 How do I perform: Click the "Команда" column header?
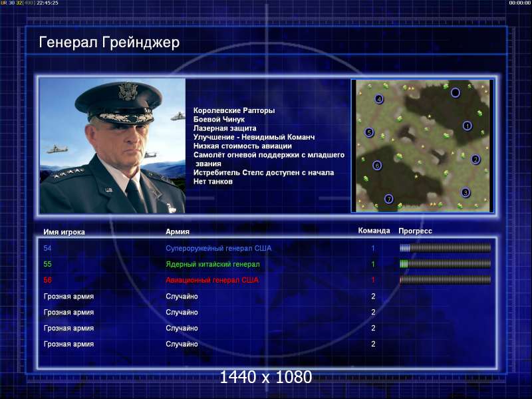click(374, 231)
